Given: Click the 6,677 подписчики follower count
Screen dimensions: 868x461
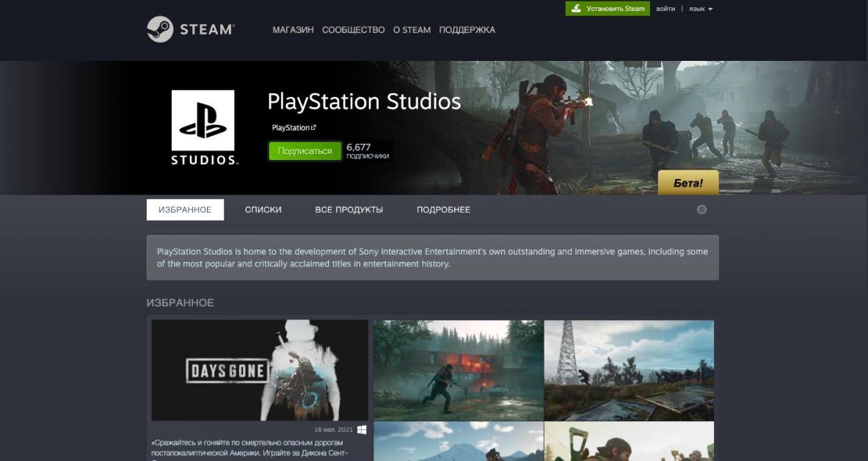Looking at the screenshot, I should tap(368, 150).
